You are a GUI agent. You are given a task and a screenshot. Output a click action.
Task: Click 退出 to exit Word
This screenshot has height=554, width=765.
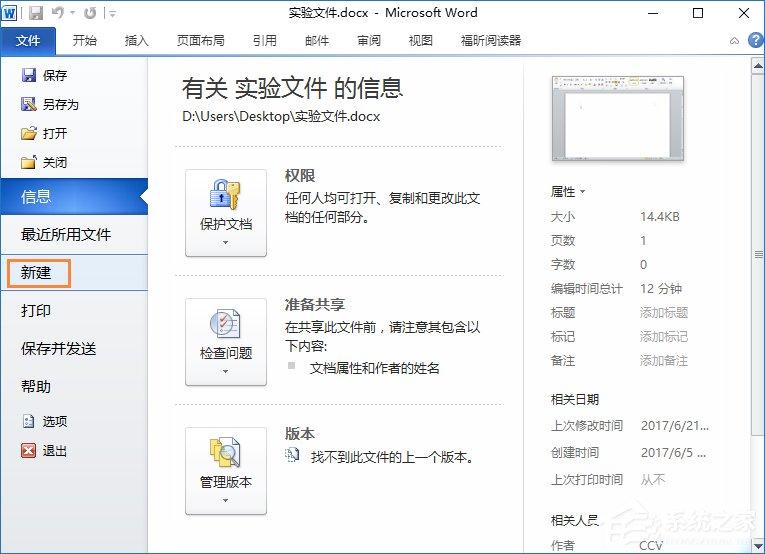coord(44,451)
